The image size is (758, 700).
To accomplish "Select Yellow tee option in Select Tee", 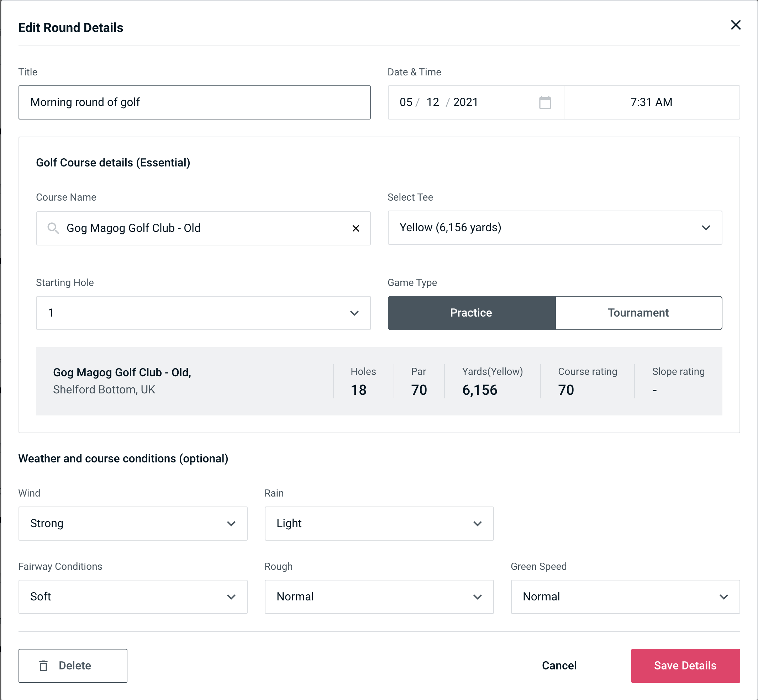I will pos(555,228).
